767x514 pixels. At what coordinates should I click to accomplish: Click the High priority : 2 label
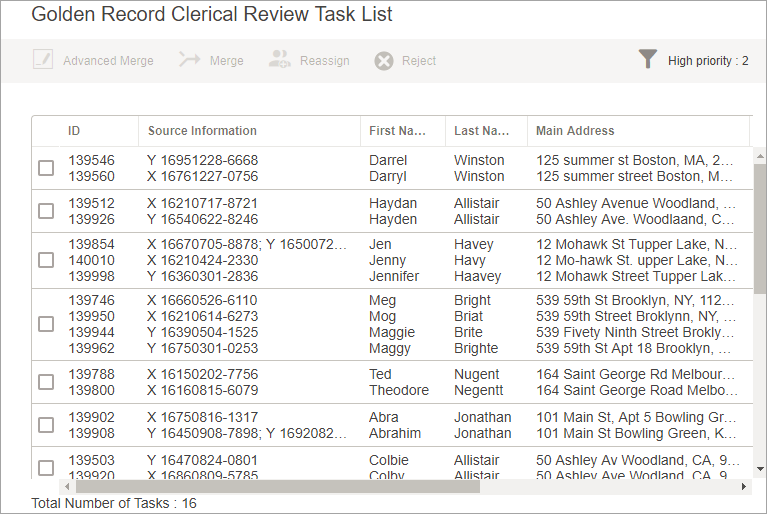708,61
